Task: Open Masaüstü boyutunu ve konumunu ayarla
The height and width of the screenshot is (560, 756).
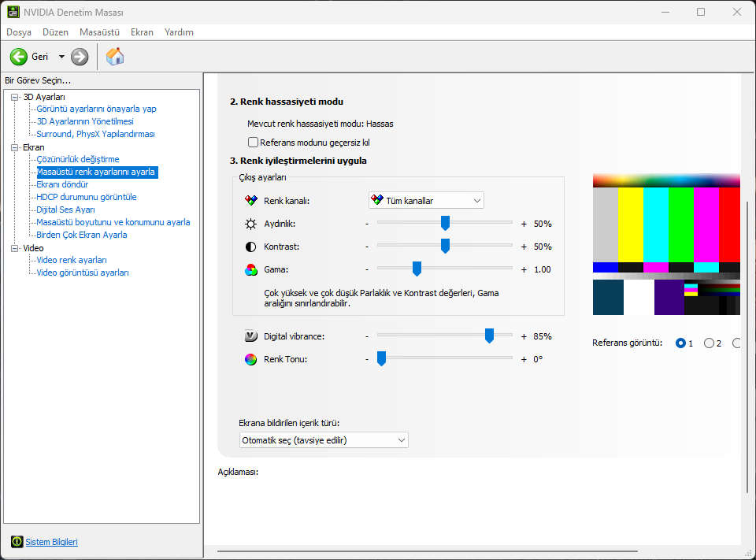Action: click(x=113, y=222)
